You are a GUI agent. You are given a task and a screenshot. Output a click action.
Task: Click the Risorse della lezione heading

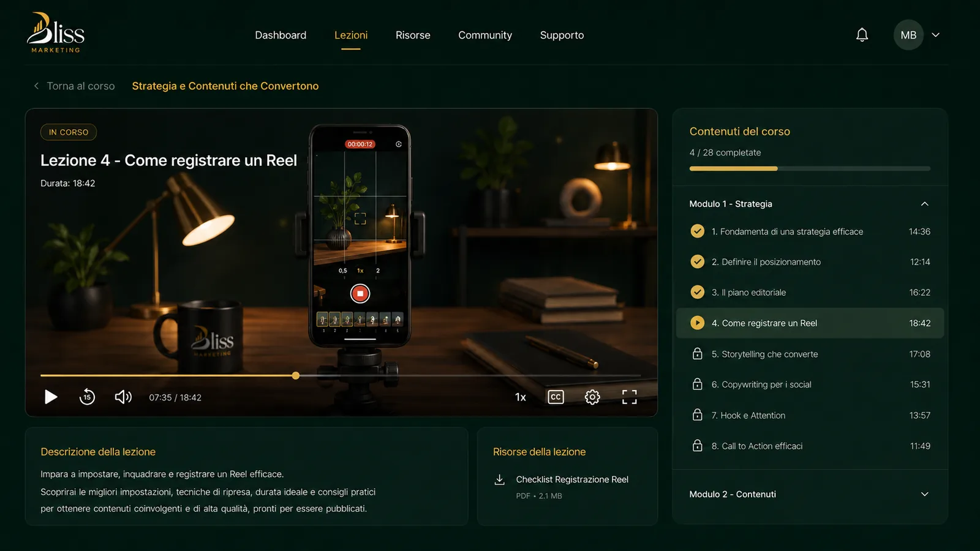pyautogui.click(x=539, y=452)
